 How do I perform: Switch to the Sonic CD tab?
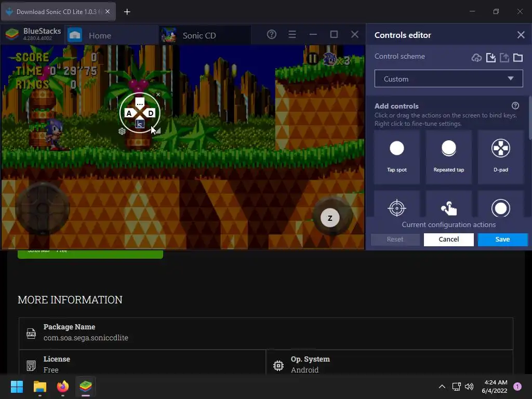point(205,35)
